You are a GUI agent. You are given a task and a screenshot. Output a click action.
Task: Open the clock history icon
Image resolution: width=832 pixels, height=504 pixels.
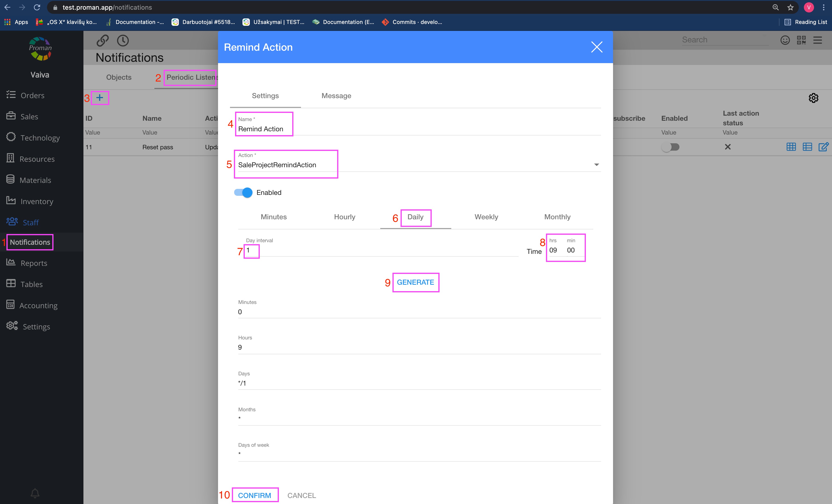tap(123, 41)
